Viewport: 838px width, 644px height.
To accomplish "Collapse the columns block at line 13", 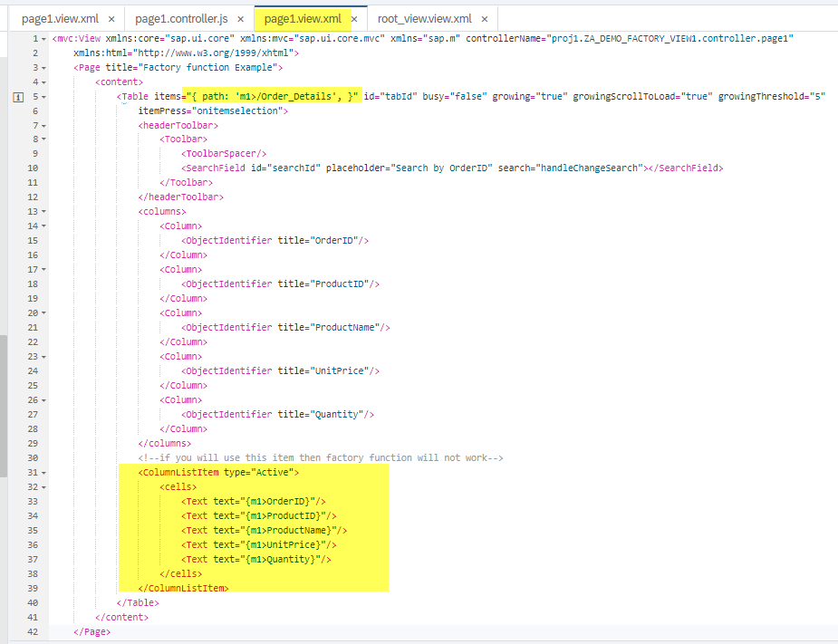I will coord(43,212).
